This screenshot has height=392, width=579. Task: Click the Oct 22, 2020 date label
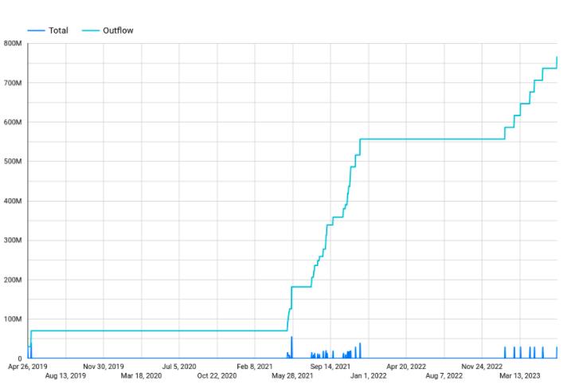217,376
